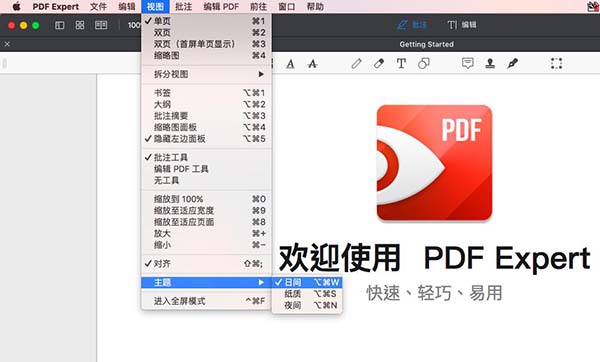Switch to two-page layout icon
The height and width of the screenshot is (362, 600).
(x=101, y=25)
